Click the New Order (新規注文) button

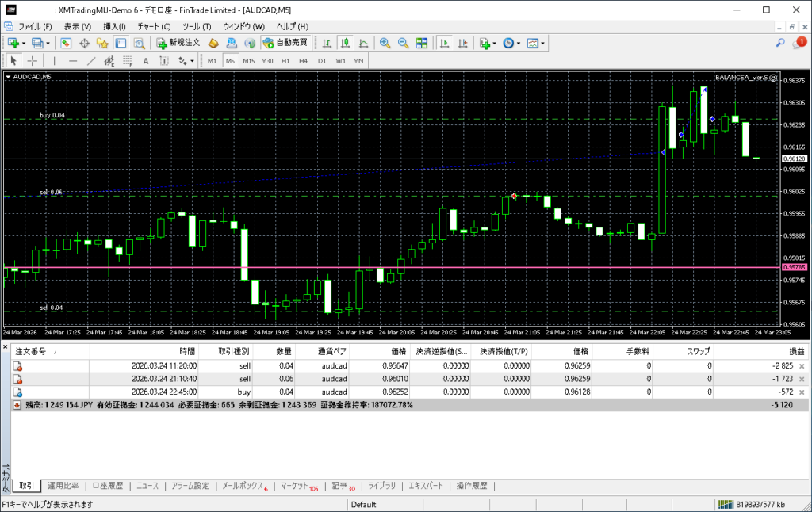[178, 43]
